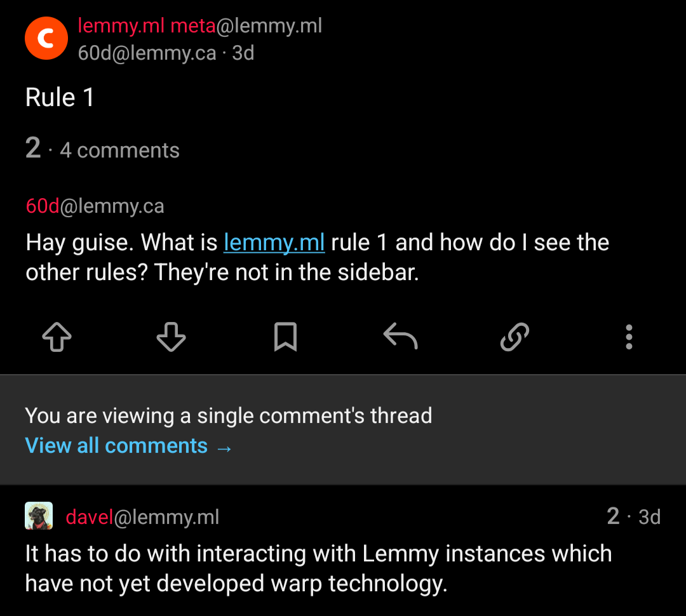Image resolution: width=686 pixels, height=616 pixels.
Task: Tap the gray 60d@lemmy.ca · 3d post byline
Action: (166, 53)
